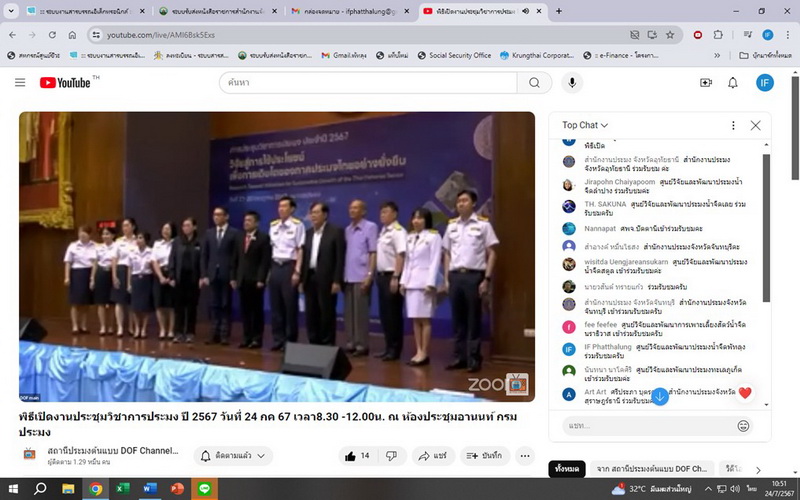Viewport: 800px width, 500px height.
Task: Open Windows taskbar search
Action: (40, 489)
